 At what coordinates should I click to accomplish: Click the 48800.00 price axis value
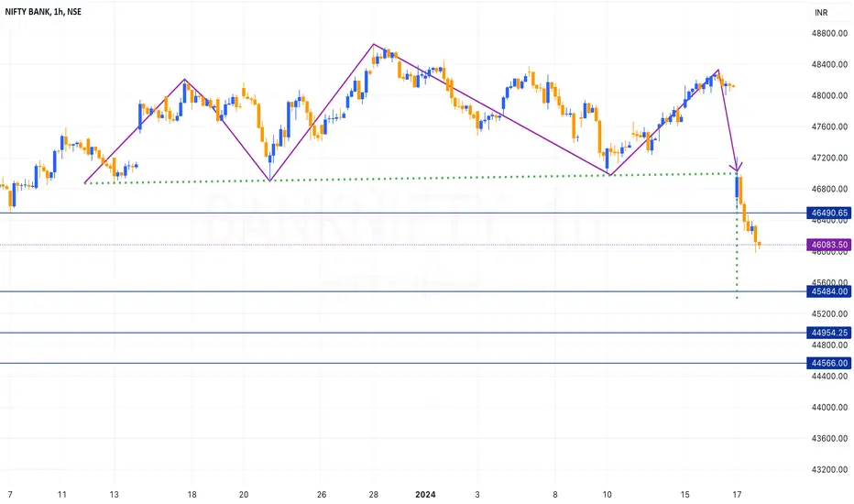(x=829, y=33)
